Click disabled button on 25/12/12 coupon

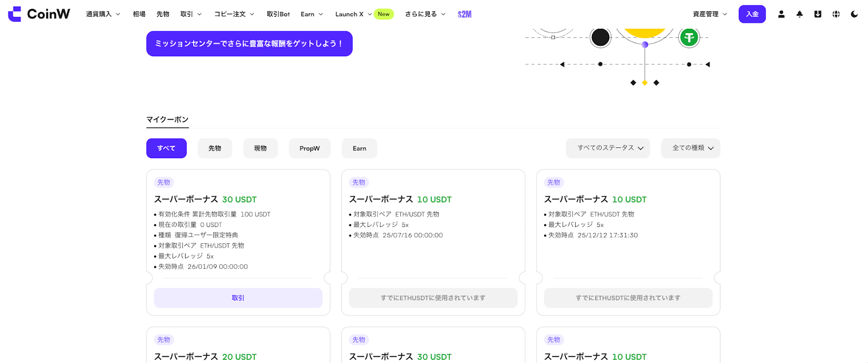coord(628,298)
